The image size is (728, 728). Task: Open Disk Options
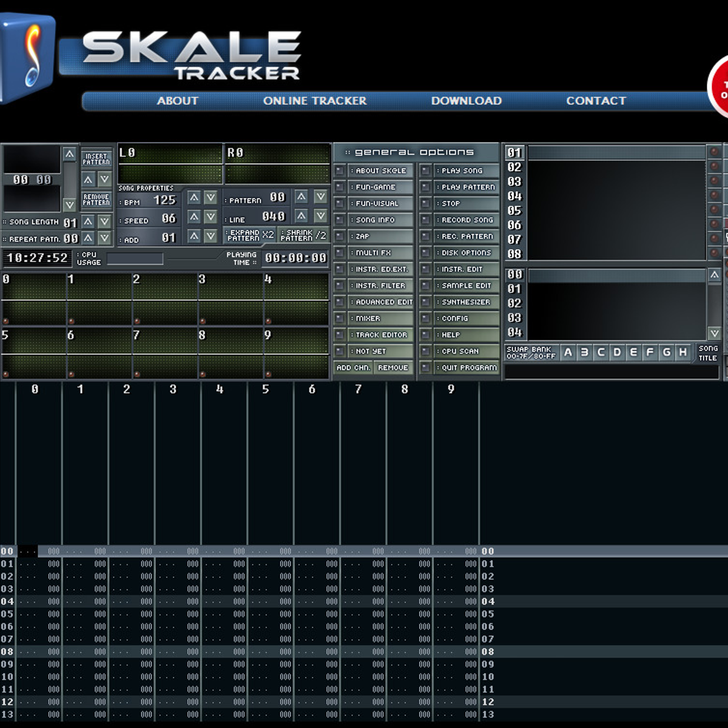[466, 252]
